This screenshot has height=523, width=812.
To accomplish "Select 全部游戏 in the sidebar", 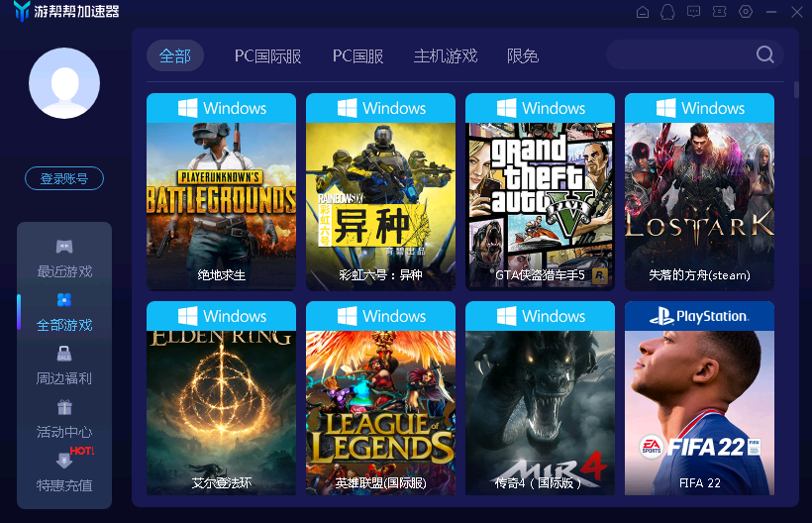I will 64,313.
